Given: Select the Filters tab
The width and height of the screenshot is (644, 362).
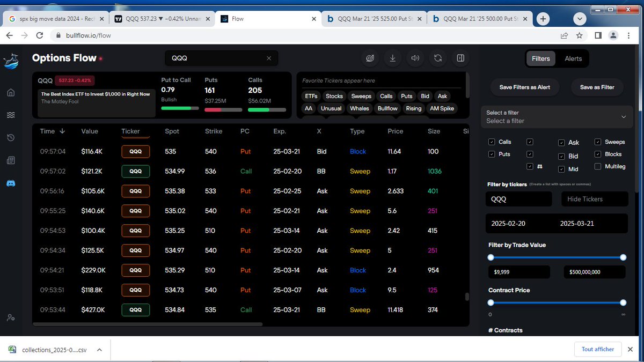Looking at the screenshot, I should (x=540, y=58).
